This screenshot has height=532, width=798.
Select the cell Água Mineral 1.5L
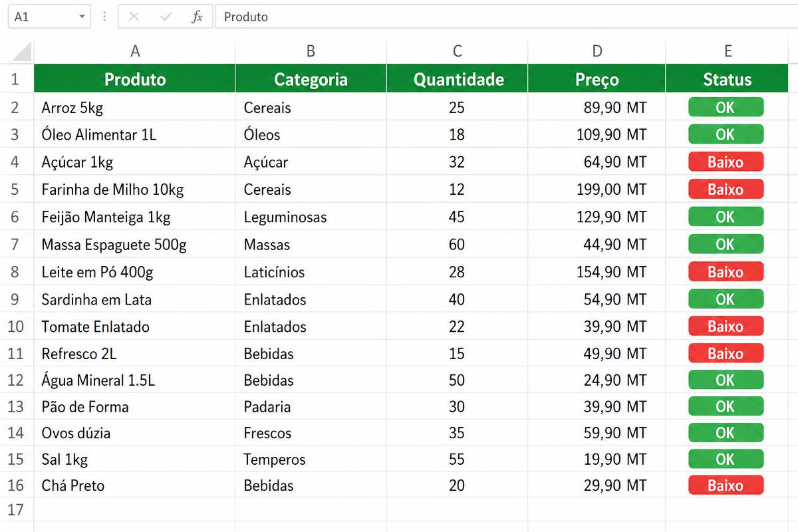coord(135,380)
